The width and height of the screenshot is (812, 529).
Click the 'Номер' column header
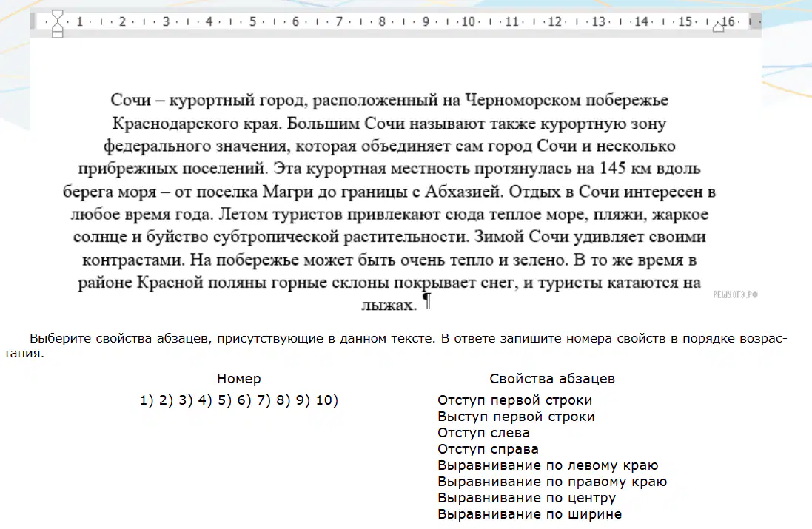pos(239,379)
